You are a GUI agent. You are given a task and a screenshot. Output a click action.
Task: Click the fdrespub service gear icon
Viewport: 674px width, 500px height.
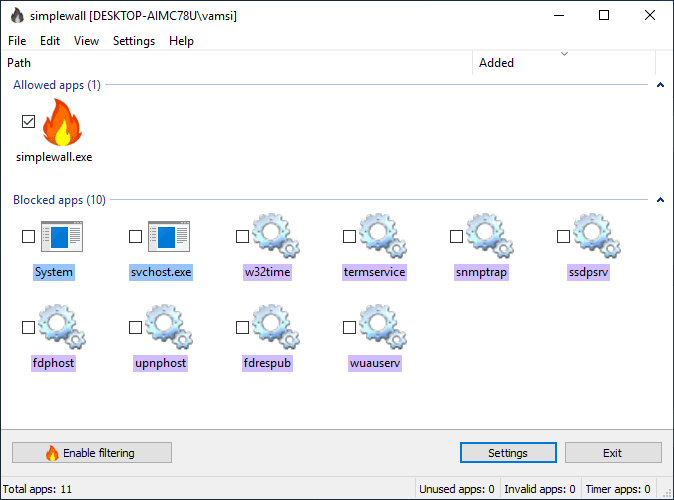point(276,327)
